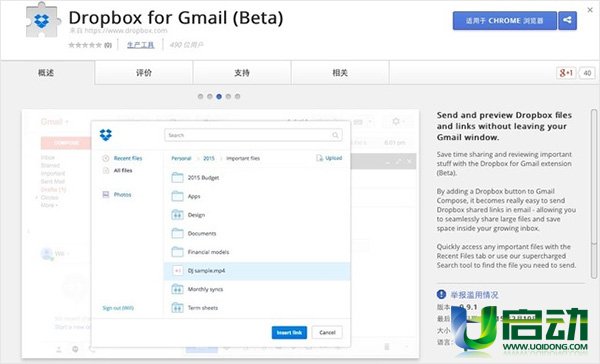Click the magnifier icon in the search box

coord(335,135)
